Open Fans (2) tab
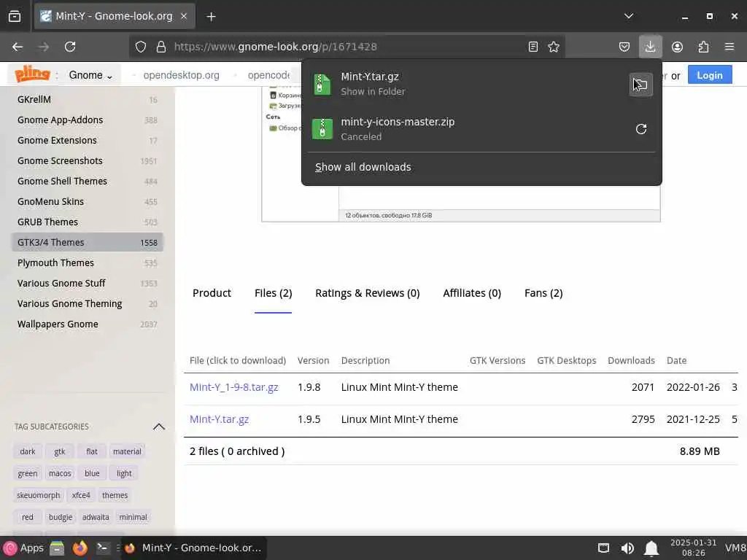The width and height of the screenshot is (747, 560). click(543, 293)
